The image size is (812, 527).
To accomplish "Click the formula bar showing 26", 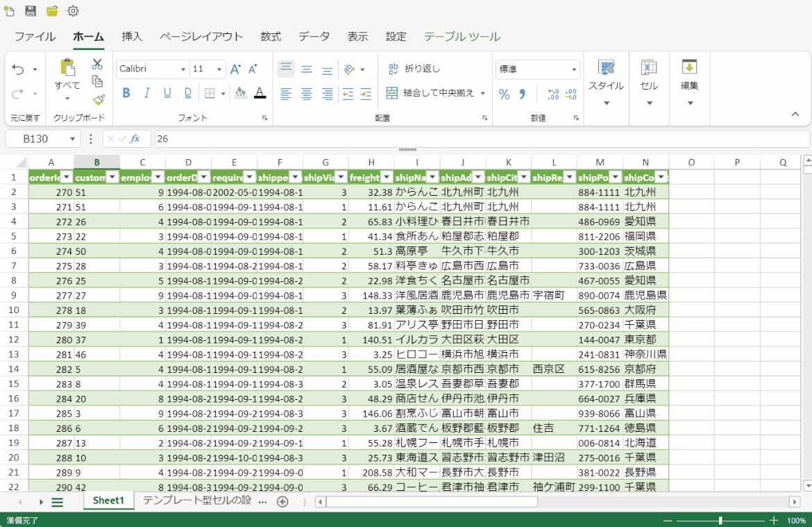I will pyautogui.click(x=482, y=139).
